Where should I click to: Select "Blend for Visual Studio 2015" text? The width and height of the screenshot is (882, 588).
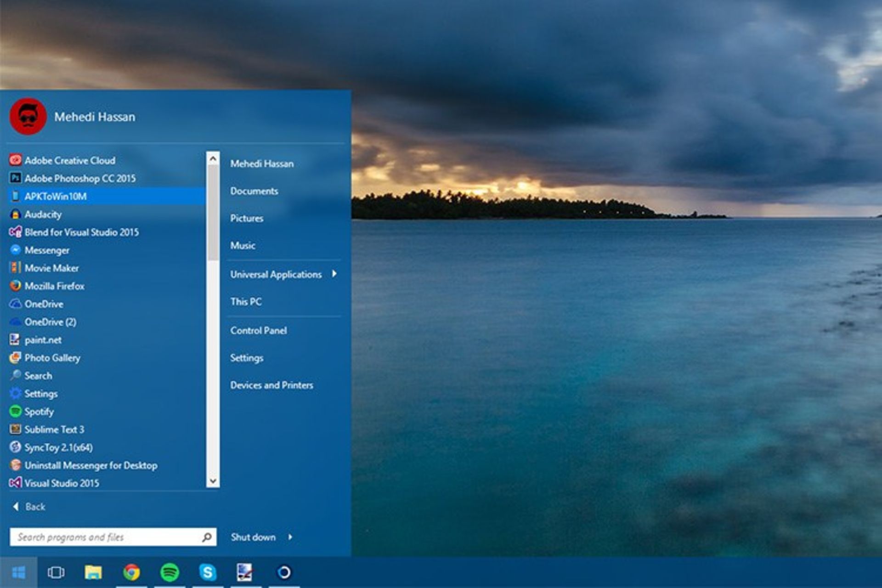82,232
